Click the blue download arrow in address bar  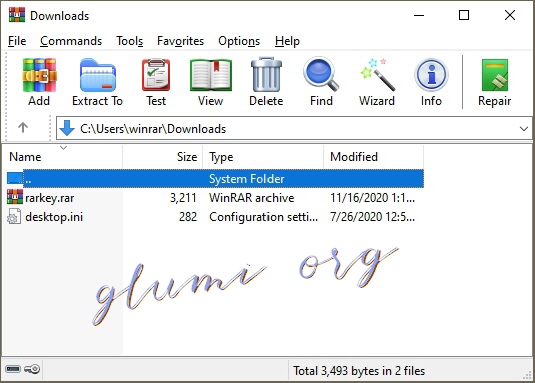click(67, 128)
